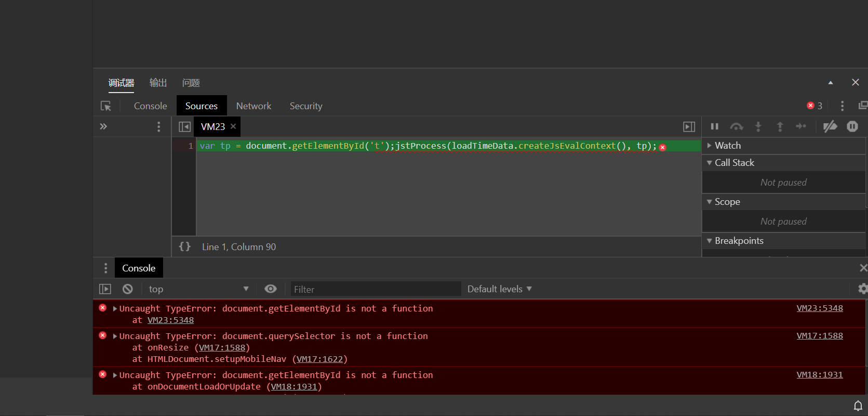This screenshot has width=868, height=416.
Task: Toggle pause on exceptions
Action: [x=852, y=126]
